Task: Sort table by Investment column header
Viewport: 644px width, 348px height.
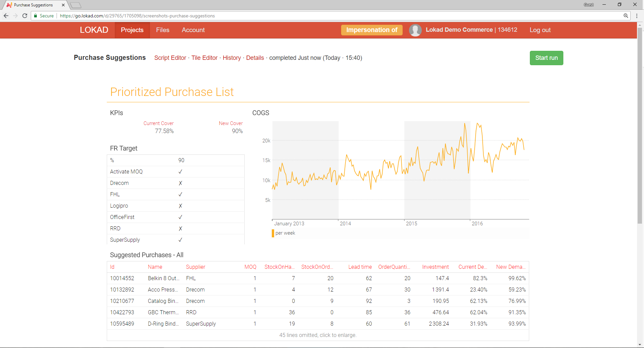Action: coord(435,267)
